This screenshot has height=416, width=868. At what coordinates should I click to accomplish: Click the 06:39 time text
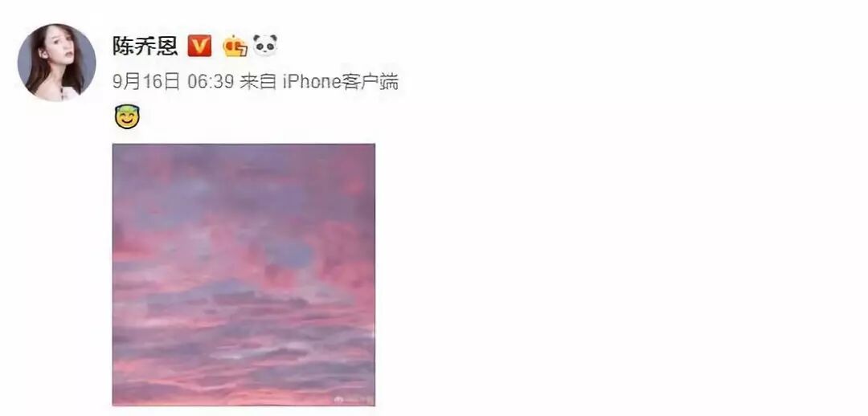point(211,82)
